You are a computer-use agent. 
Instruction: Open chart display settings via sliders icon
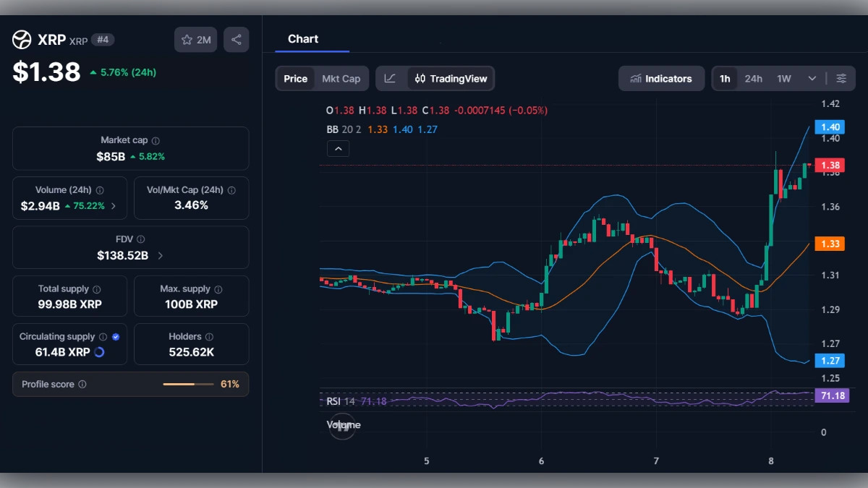coord(841,78)
